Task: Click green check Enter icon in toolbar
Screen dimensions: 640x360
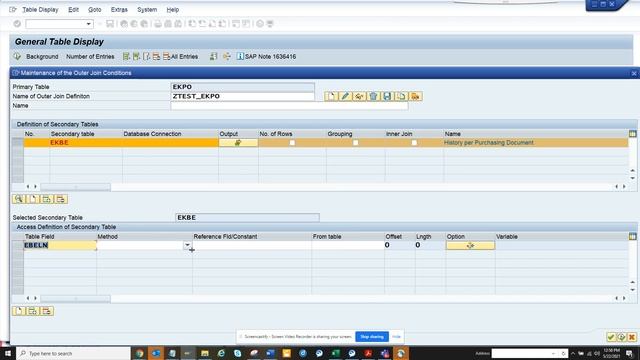Action: tap(17, 24)
